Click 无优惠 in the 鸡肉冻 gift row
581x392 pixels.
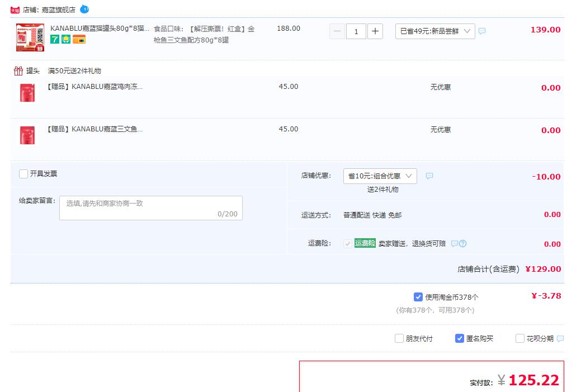[441, 87]
